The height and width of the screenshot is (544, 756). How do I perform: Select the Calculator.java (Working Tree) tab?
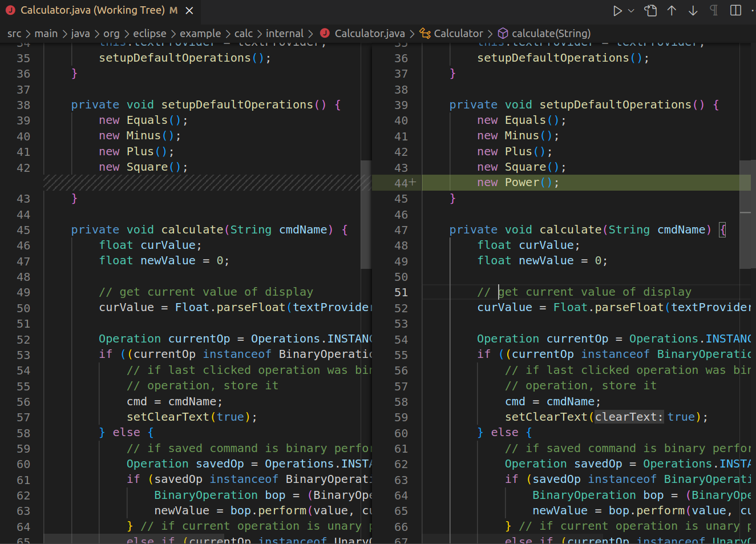tap(100, 11)
